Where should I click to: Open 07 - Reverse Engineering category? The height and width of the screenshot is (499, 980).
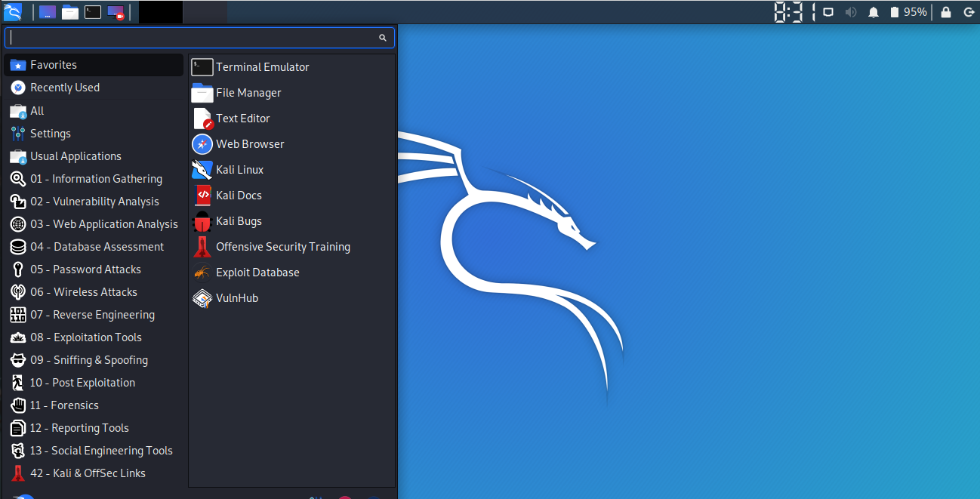coord(94,315)
